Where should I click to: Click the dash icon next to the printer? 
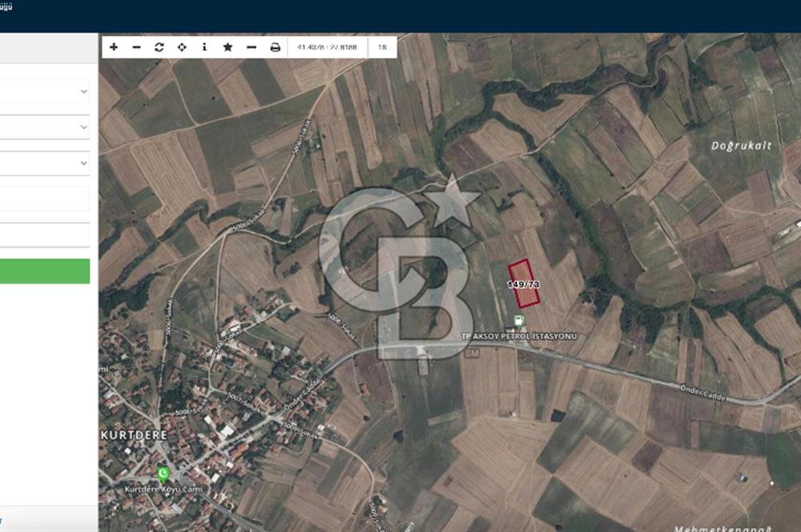(x=252, y=47)
